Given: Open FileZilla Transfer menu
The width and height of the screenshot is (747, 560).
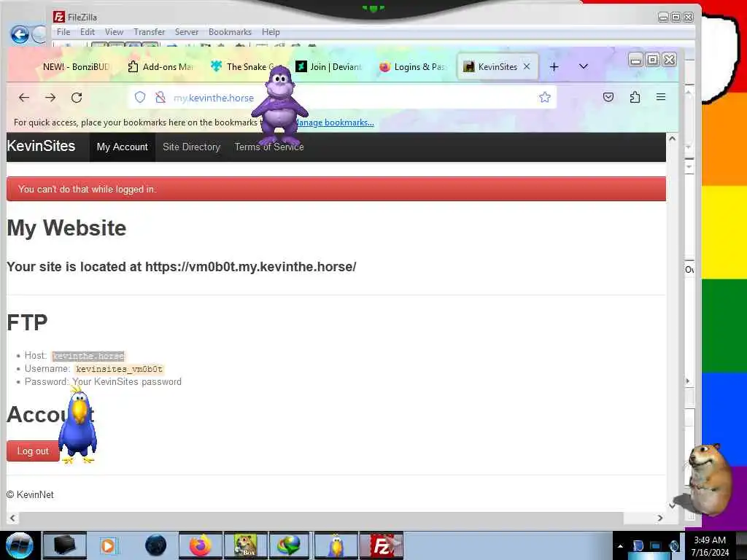Looking at the screenshot, I should click(149, 32).
